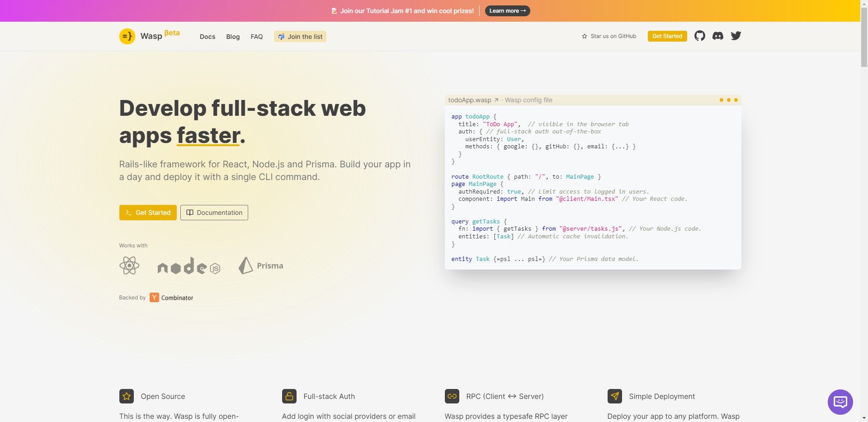Click the Documentation button text
The height and width of the screenshot is (422, 868).
tap(220, 213)
